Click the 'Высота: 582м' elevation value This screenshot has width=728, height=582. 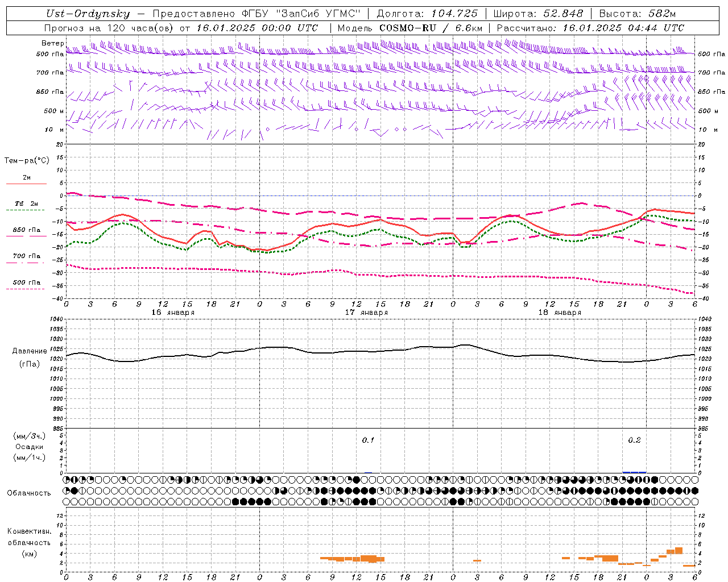click(x=638, y=14)
